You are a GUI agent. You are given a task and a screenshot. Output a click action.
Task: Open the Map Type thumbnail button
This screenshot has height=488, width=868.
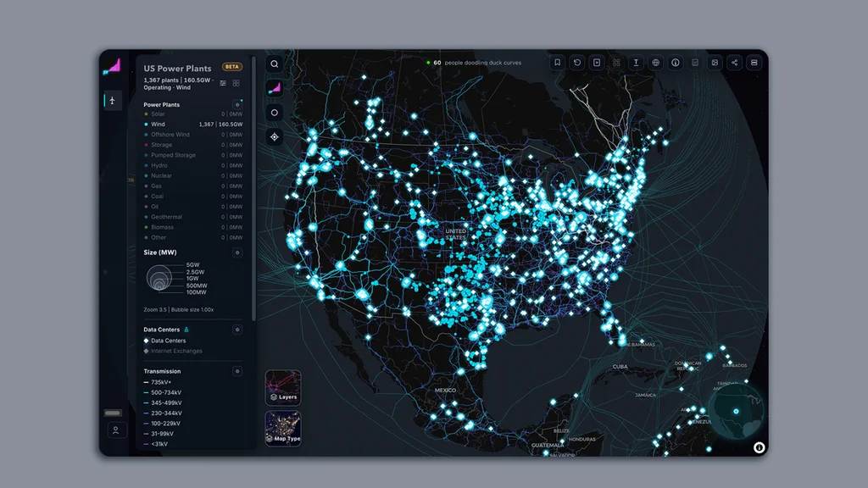coord(283,428)
